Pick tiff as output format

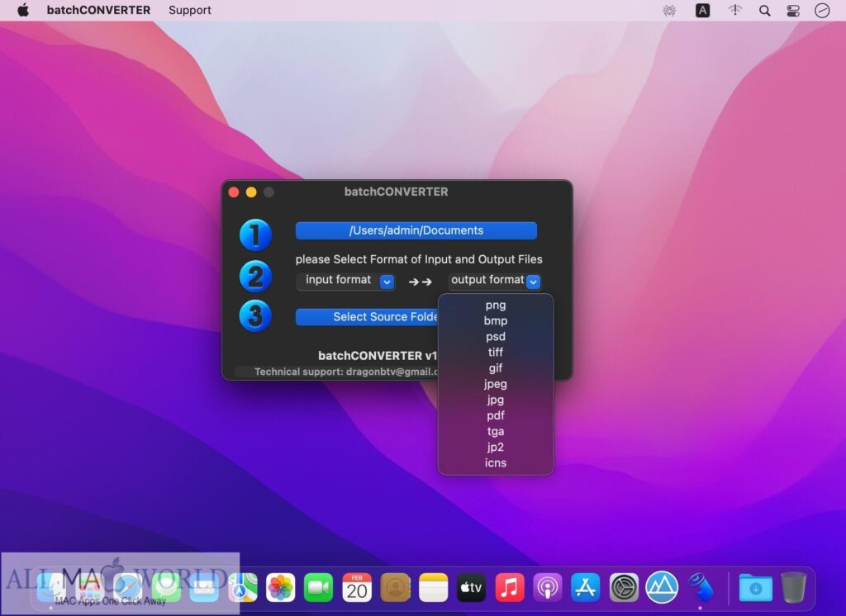[496, 353]
